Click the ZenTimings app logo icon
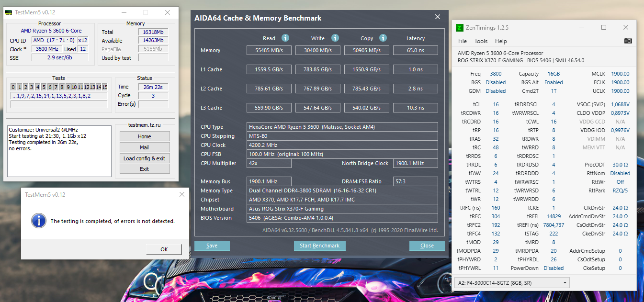Viewport: 644px width, 302px height. point(460,28)
